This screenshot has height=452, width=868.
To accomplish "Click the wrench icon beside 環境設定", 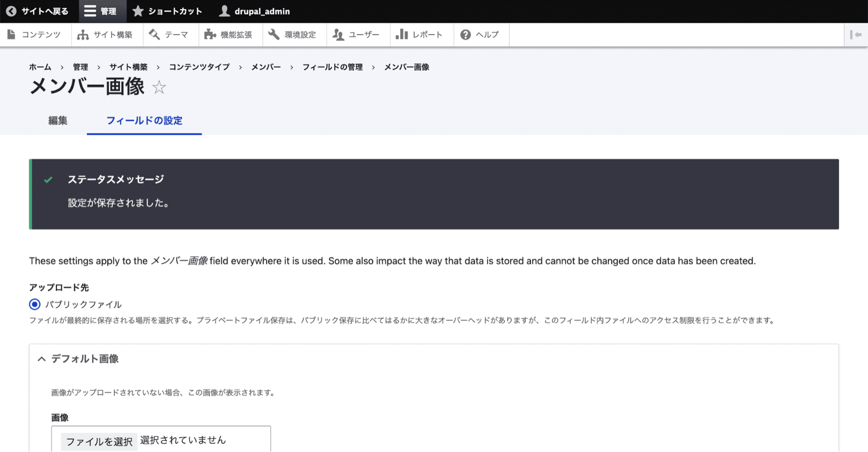I will pyautogui.click(x=274, y=35).
